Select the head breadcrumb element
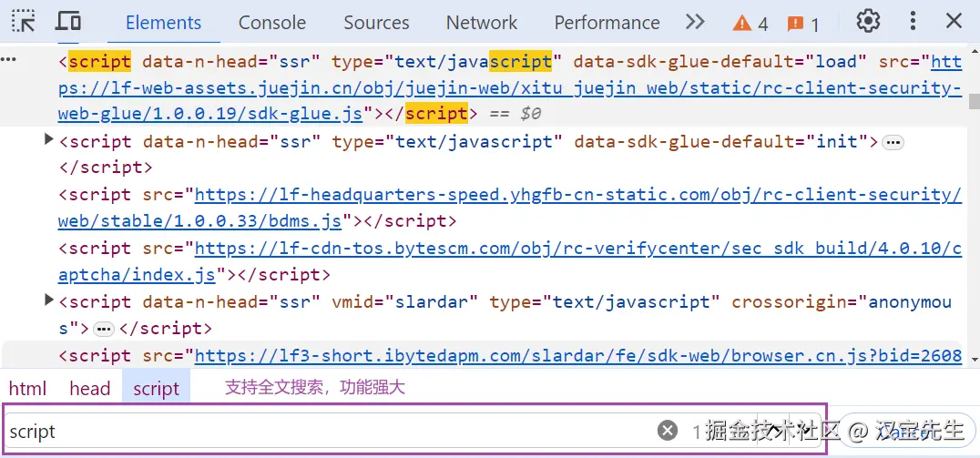Image resolution: width=980 pixels, height=458 pixels. (89, 389)
